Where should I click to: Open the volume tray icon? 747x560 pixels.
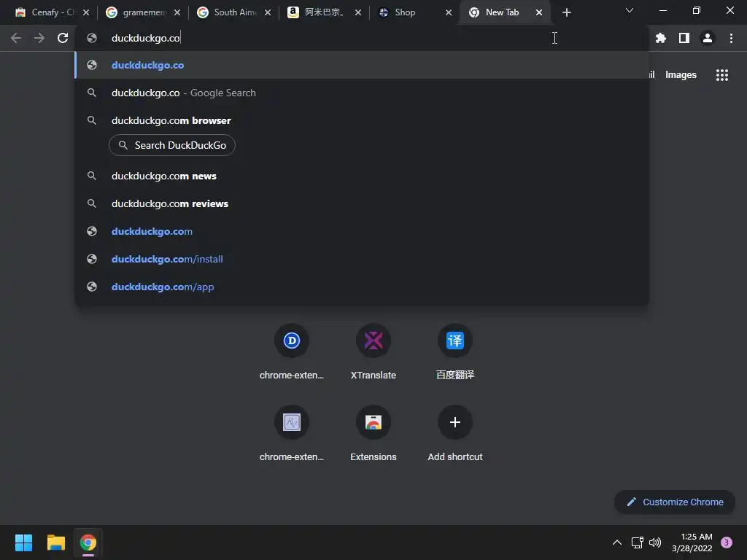(x=655, y=542)
